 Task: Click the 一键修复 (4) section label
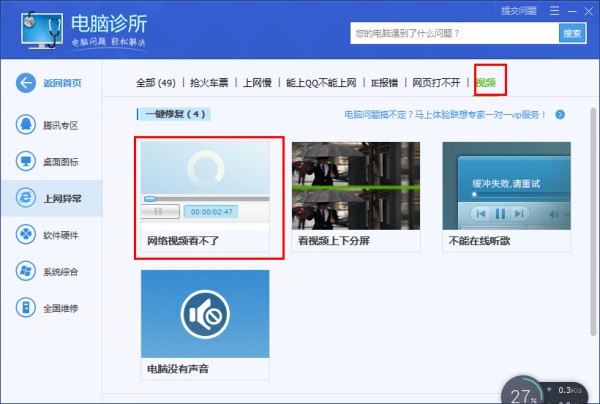(x=175, y=114)
